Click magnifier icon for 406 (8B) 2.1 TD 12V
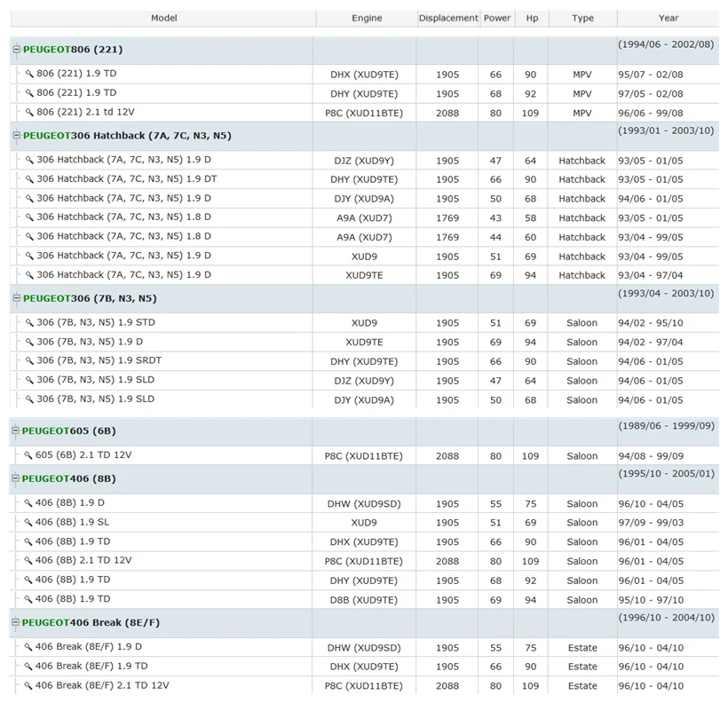The height and width of the screenshot is (703, 728). [28, 561]
